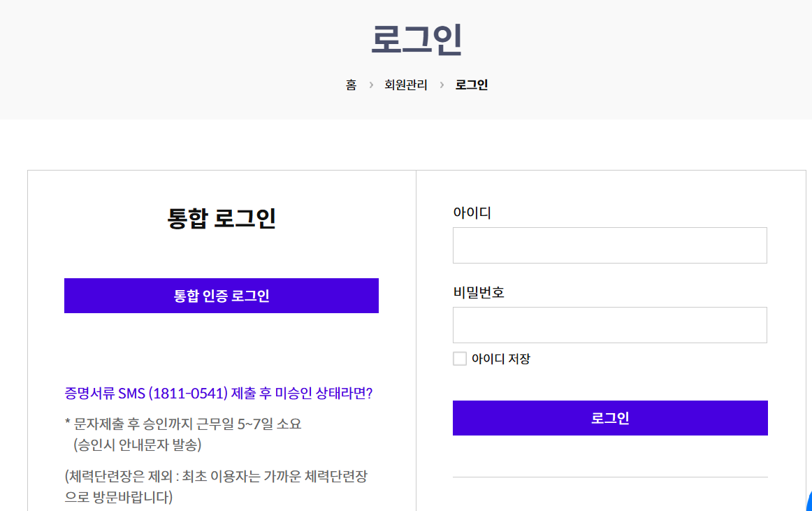Click the 비밀번호 field label

(479, 292)
